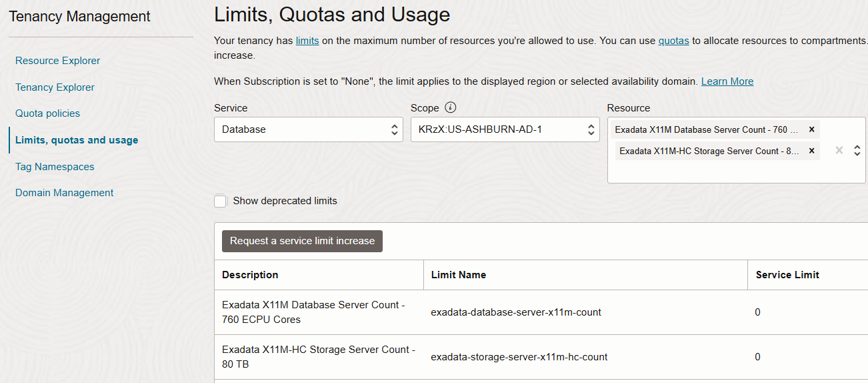Open the Learn More link

pyautogui.click(x=727, y=81)
